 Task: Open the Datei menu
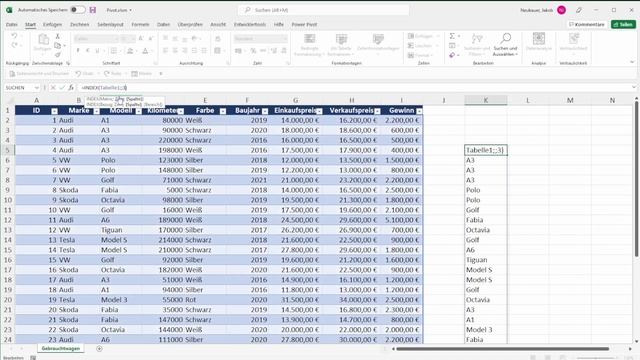(x=11, y=24)
